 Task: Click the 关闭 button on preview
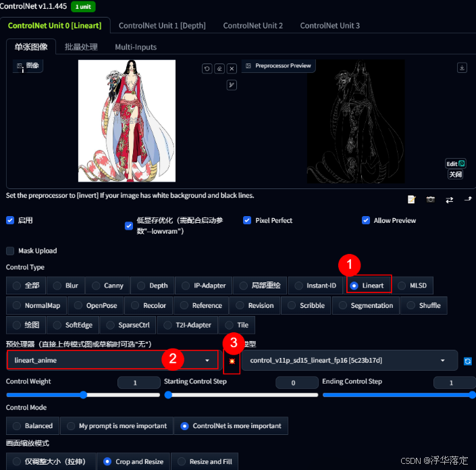click(x=455, y=174)
